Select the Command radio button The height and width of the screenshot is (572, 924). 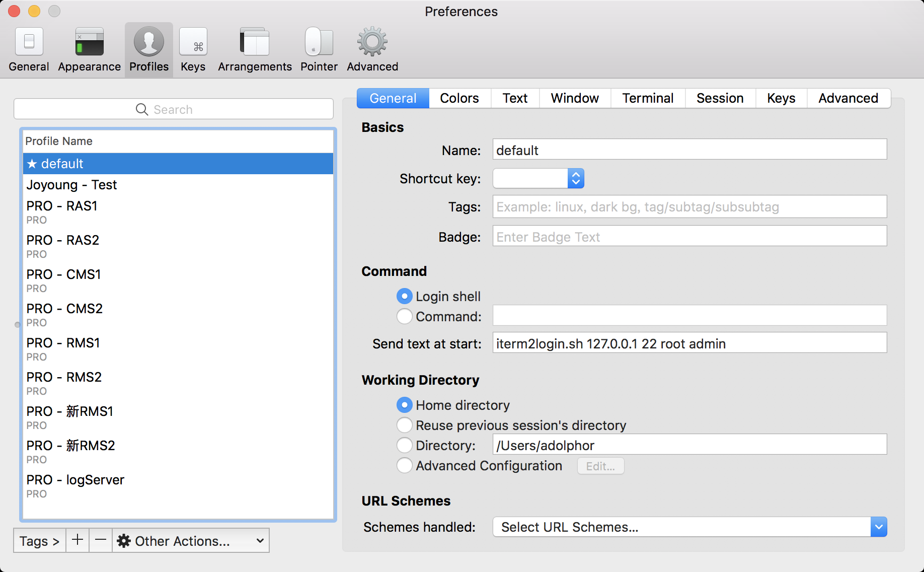pos(404,316)
